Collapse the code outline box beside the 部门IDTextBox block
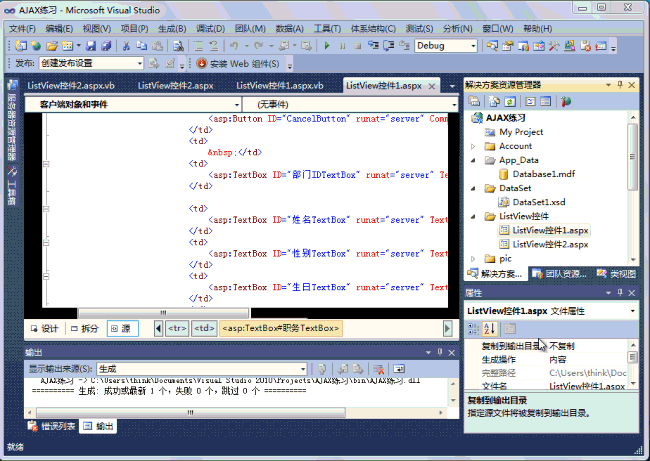This screenshot has width=650, height=461. tap(46, 164)
